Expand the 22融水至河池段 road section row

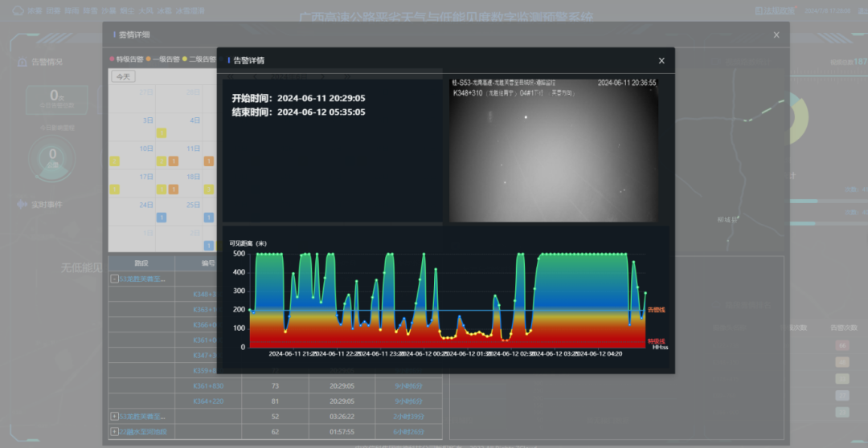(115, 431)
